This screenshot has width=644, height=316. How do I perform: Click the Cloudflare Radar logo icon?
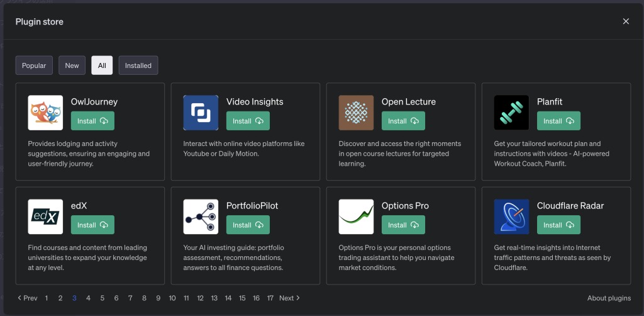coord(511,217)
